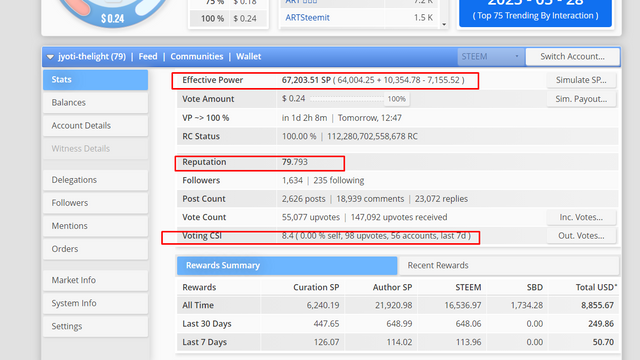Click the Simulate SP button
The image size is (640, 360).
pyautogui.click(x=581, y=80)
